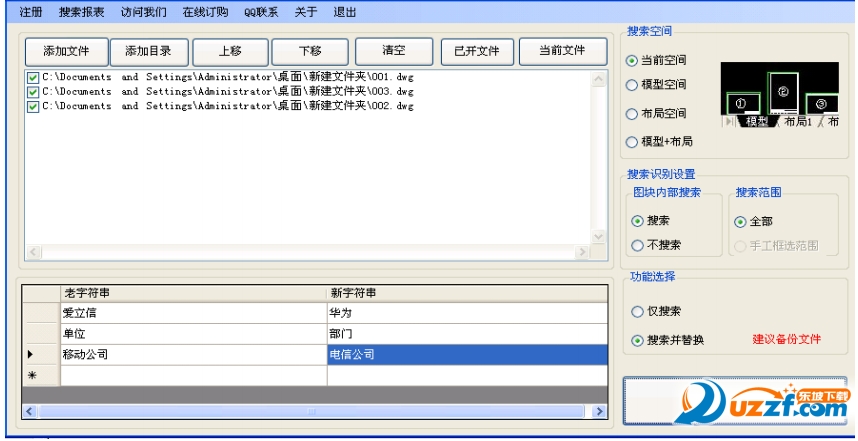Click the 单位 cell
The width and height of the screenshot is (858, 441).
pos(194,334)
